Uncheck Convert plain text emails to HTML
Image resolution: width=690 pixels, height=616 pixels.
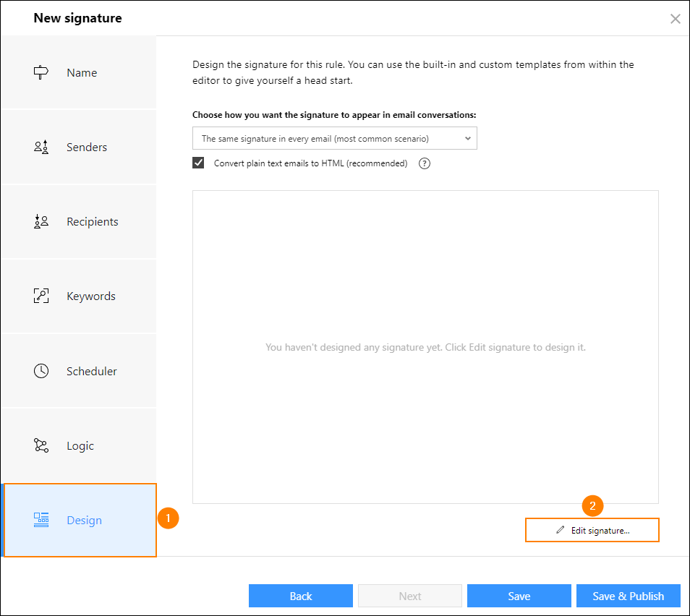198,163
